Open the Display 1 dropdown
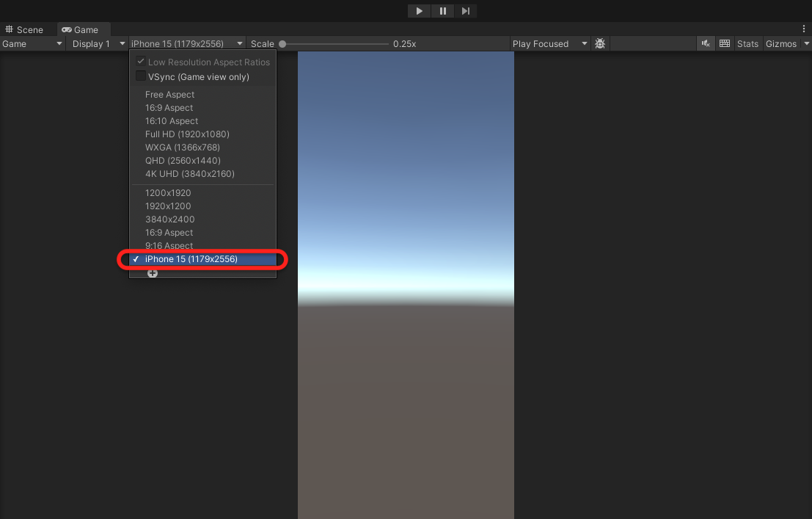 (98, 44)
